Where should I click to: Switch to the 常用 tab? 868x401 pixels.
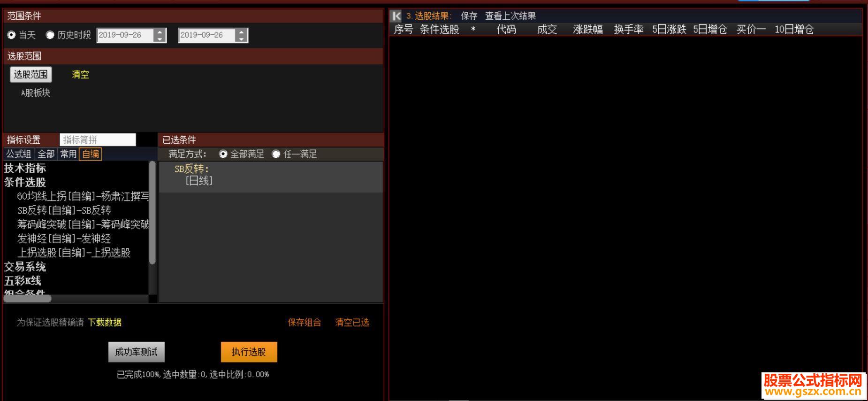coord(68,154)
